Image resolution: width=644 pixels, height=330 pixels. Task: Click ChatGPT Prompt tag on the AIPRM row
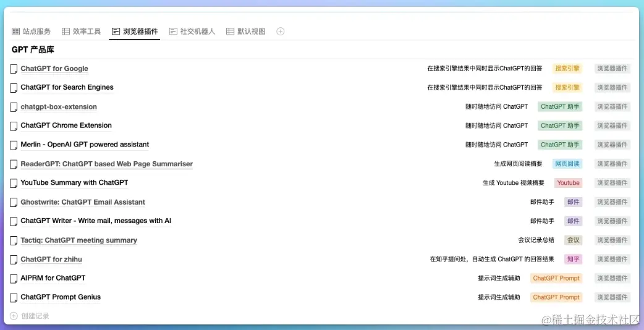556,278
